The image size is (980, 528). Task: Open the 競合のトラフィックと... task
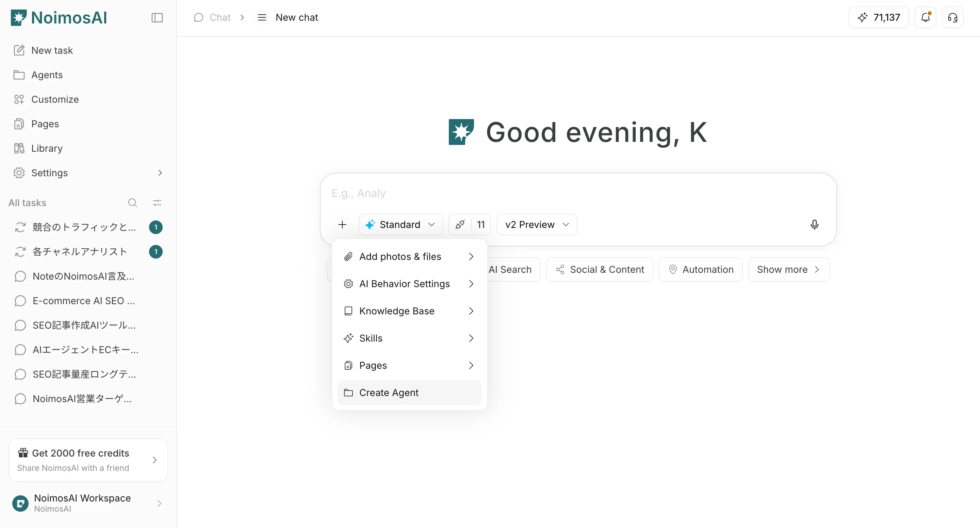click(88, 227)
